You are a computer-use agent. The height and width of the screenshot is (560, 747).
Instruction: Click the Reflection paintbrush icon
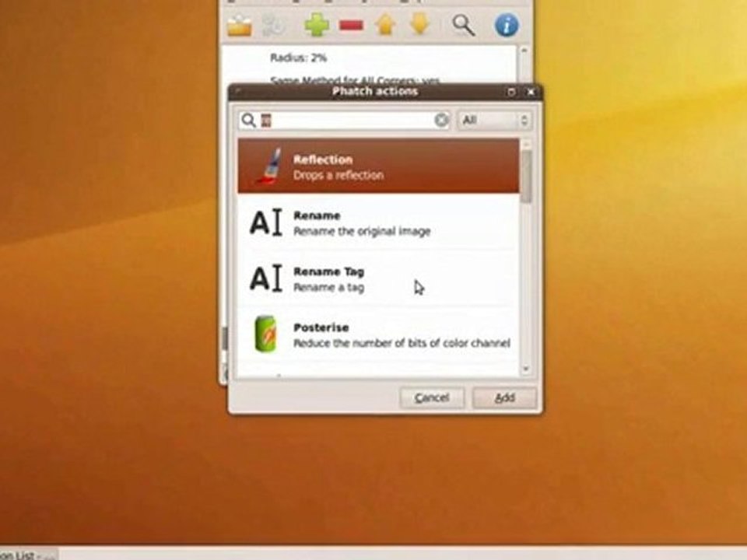(x=268, y=166)
